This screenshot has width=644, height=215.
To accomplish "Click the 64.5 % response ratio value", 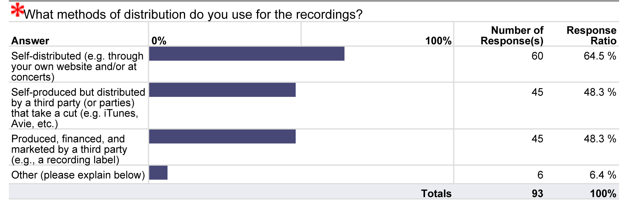I will [600, 56].
